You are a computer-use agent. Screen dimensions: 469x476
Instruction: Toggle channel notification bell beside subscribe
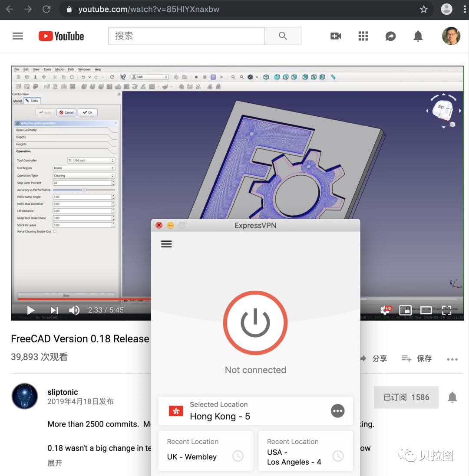point(452,397)
